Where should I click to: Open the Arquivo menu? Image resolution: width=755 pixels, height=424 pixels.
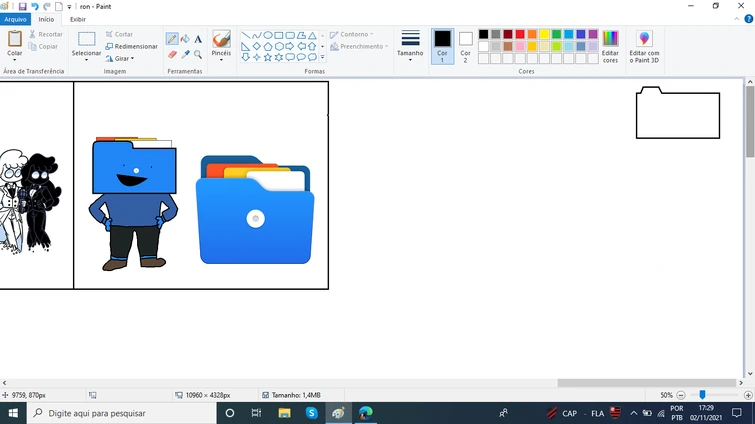point(15,19)
